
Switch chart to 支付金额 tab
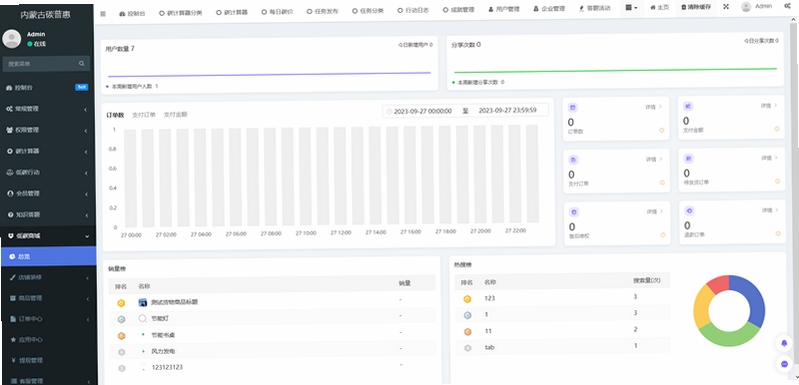[175, 115]
